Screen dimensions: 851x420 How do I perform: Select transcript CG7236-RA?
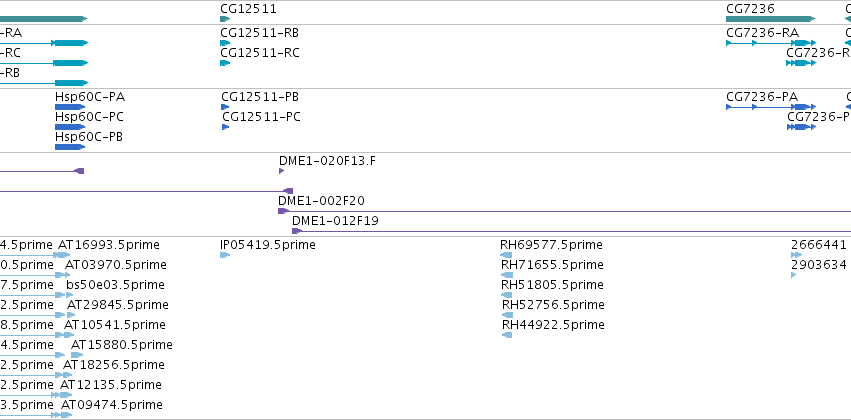point(762,33)
